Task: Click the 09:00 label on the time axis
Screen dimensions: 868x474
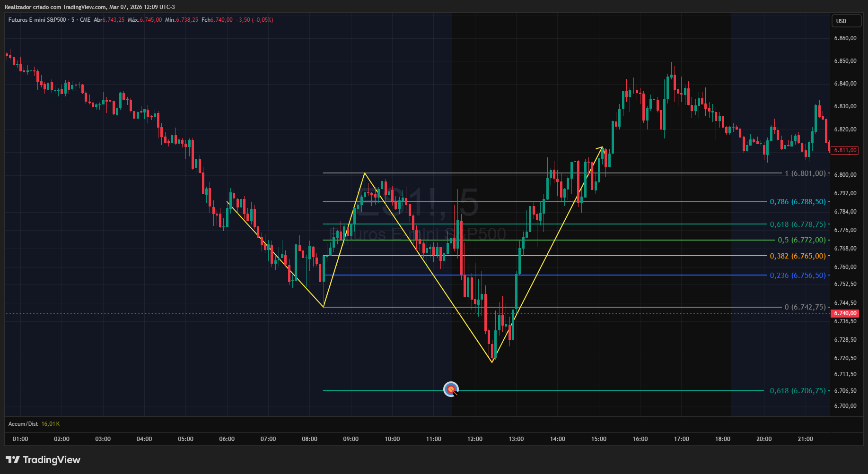Action: 351,439
